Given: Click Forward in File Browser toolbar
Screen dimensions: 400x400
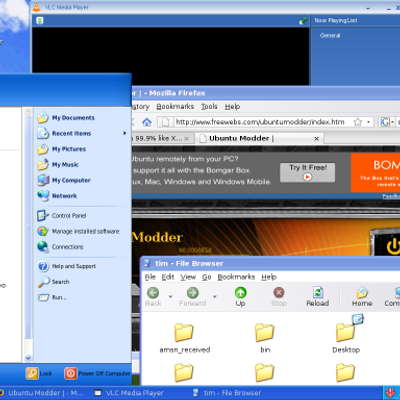Looking at the screenshot, I should 192,297.
